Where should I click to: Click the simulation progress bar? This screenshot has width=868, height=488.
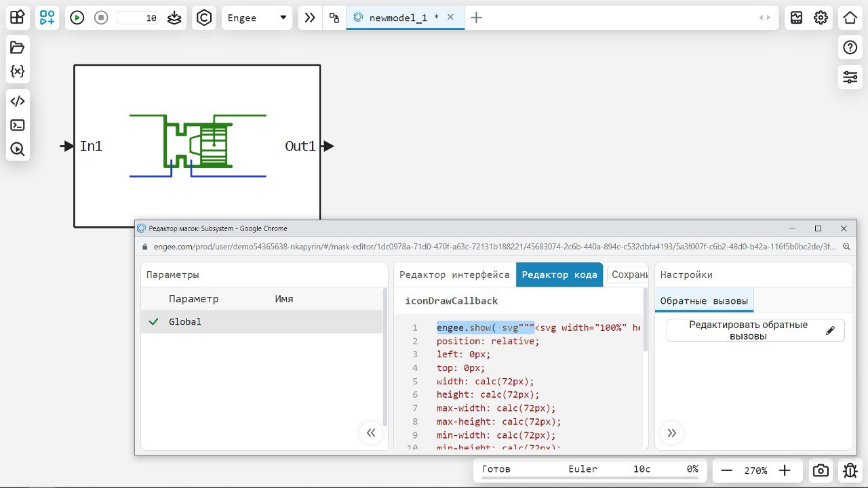(590, 479)
